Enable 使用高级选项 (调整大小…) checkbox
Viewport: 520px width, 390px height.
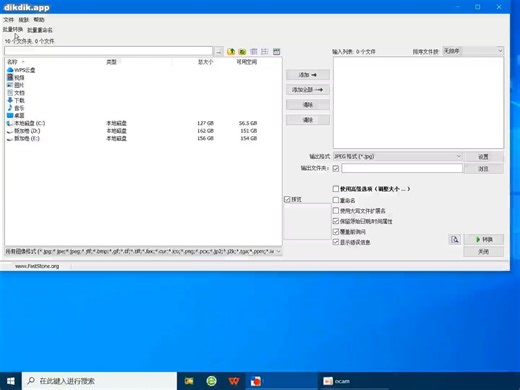336,189
